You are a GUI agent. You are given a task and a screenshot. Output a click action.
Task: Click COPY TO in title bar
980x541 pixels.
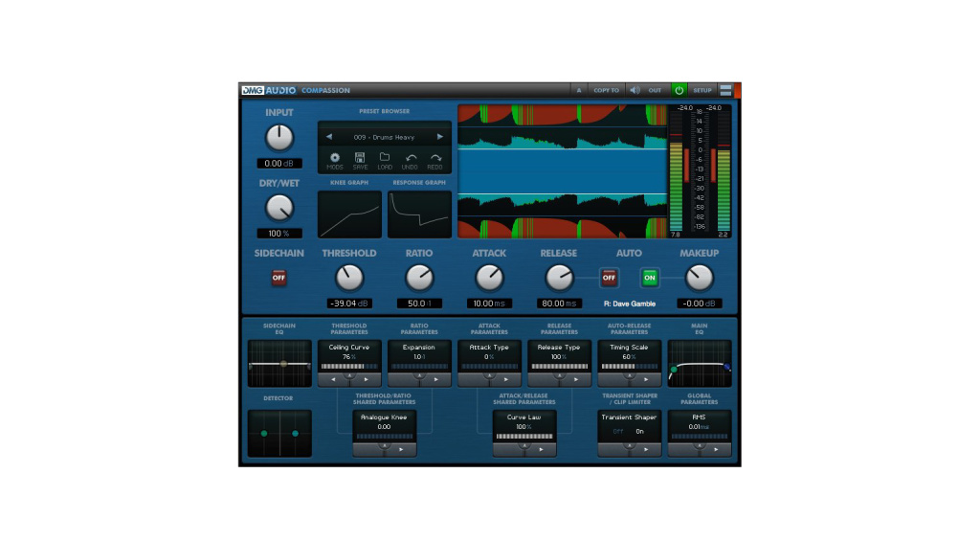606,90
